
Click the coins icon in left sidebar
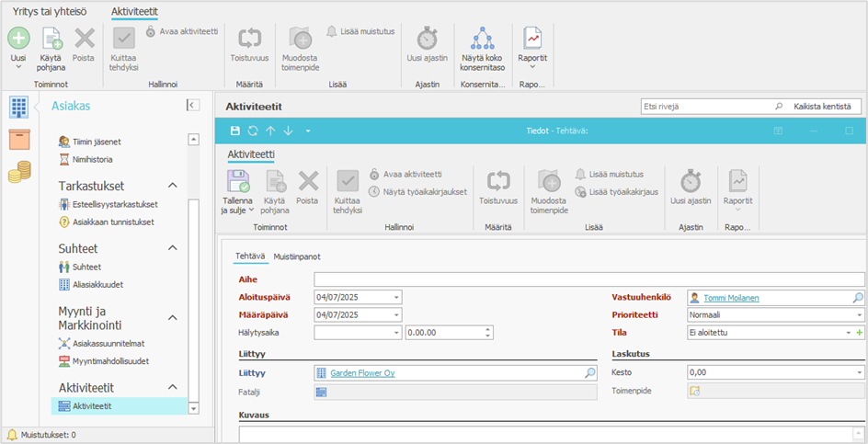(18, 171)
